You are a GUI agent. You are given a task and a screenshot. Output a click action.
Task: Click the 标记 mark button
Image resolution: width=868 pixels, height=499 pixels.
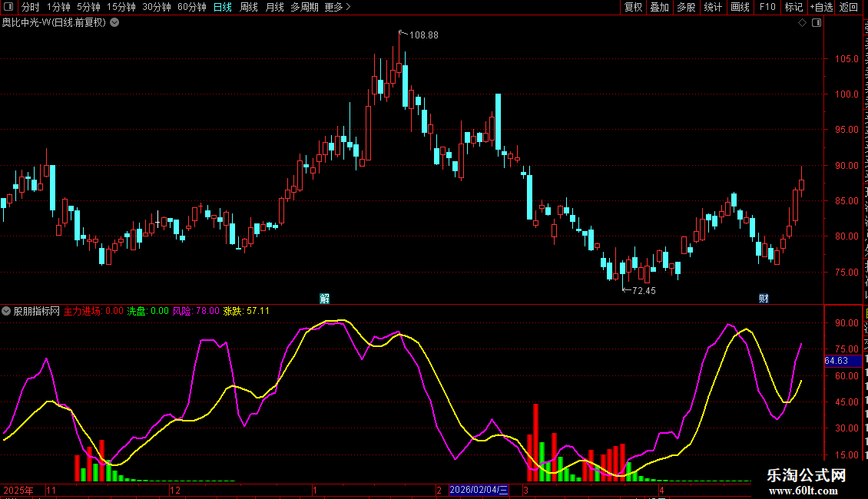[793, 7]
